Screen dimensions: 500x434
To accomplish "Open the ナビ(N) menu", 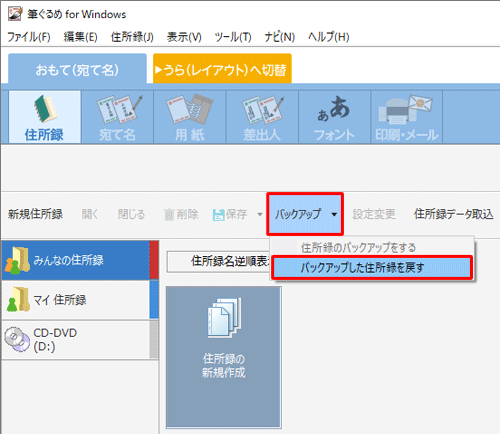I will 280,37.
